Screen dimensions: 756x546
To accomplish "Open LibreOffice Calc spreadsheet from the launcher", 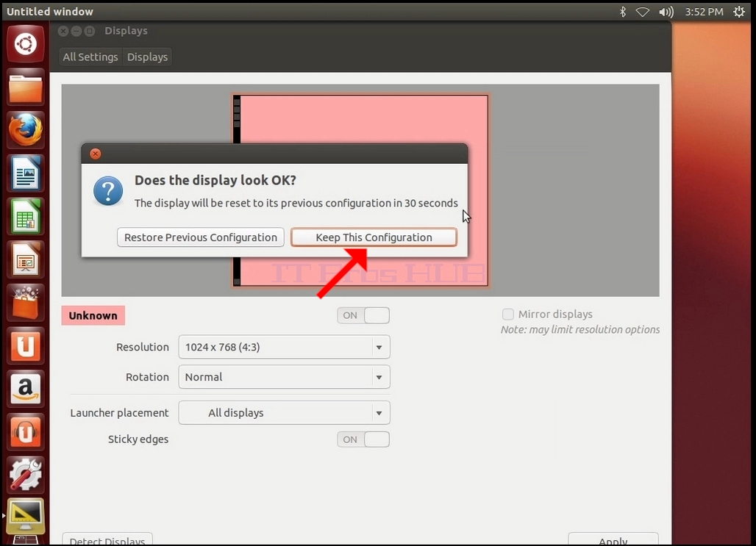I will tap(26, 216).
